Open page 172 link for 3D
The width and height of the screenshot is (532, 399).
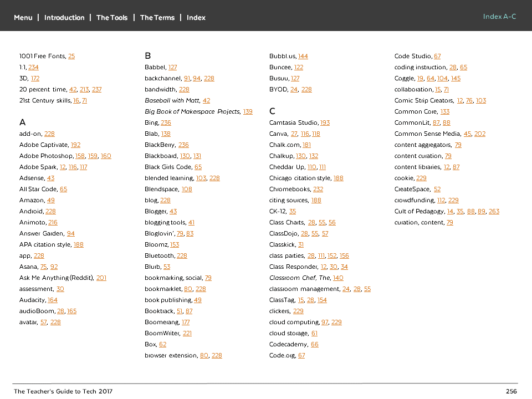pyautogui.click(x=35, y=78)
